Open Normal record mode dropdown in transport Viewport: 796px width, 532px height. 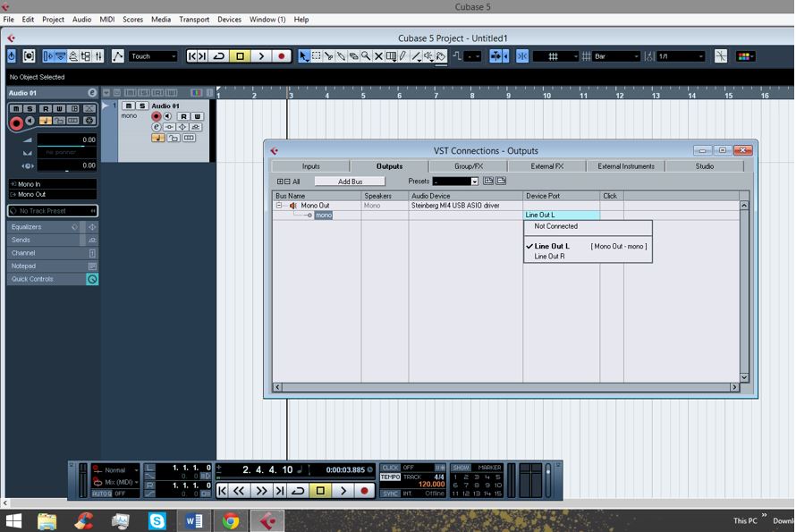point(121,470)
